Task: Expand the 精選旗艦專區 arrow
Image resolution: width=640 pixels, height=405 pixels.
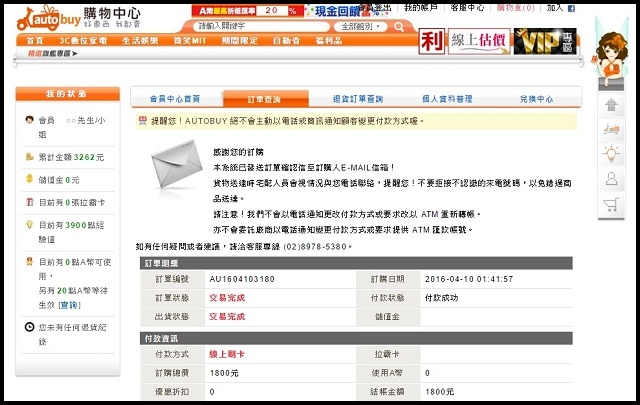Action: tap(75, 53)
